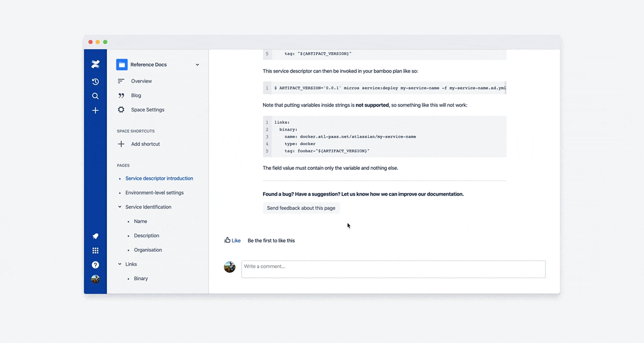Click the yellow macOS minimize button
The height and width of the screenshot is (343, 644).
click(98, 42)
